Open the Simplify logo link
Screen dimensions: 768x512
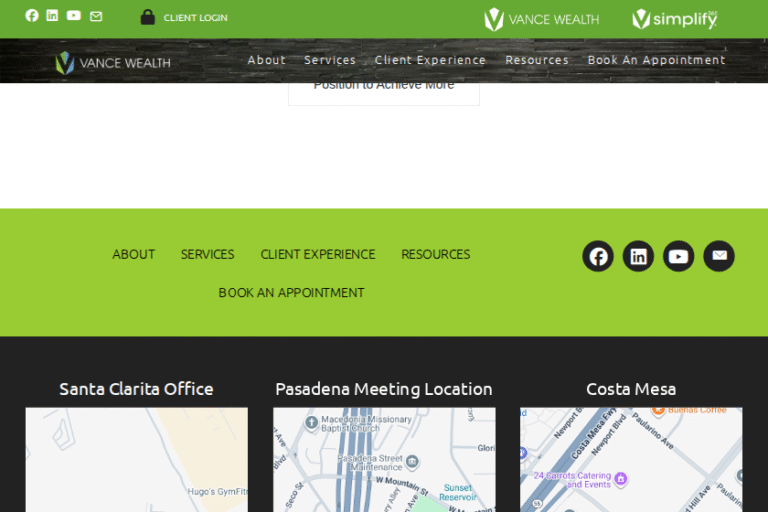[674, 19]
